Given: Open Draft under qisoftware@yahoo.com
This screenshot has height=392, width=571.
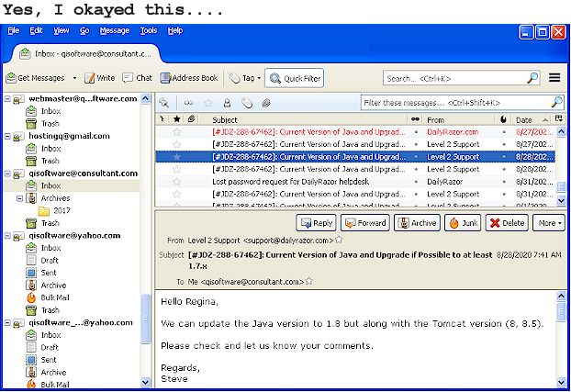Looking at the screenshot, I should coord(42,261).
